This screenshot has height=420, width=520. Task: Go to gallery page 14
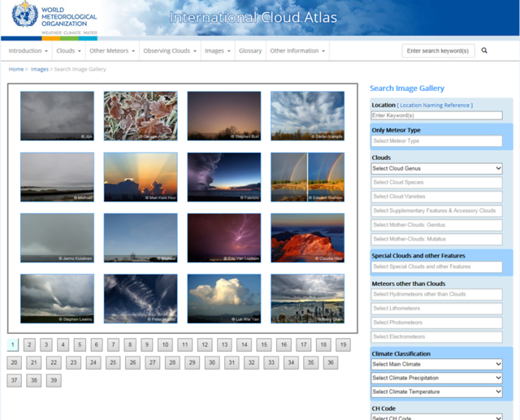(245, 344)
